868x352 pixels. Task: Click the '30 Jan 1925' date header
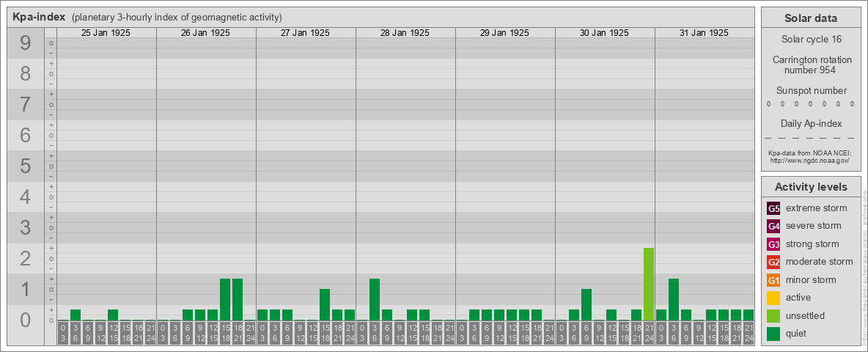pos(605,33)
